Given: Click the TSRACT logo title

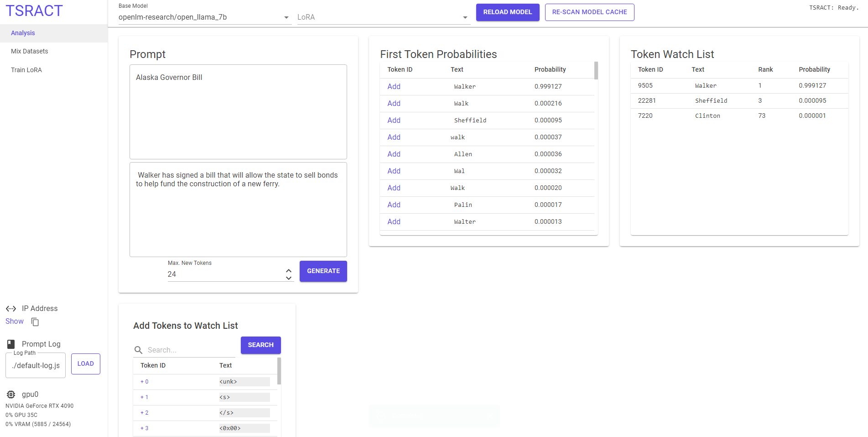Looking at the screenshot, I should click(x=34, y=11).
